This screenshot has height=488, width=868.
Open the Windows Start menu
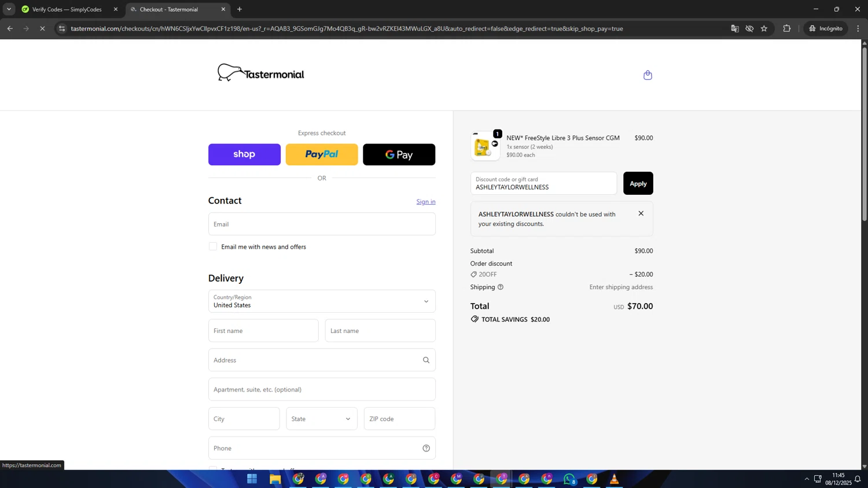click(252, 479)
